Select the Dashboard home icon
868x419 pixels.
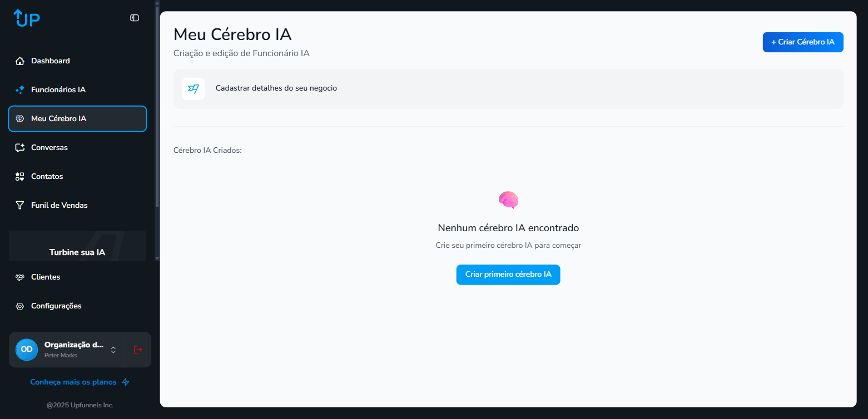point(20,61)
